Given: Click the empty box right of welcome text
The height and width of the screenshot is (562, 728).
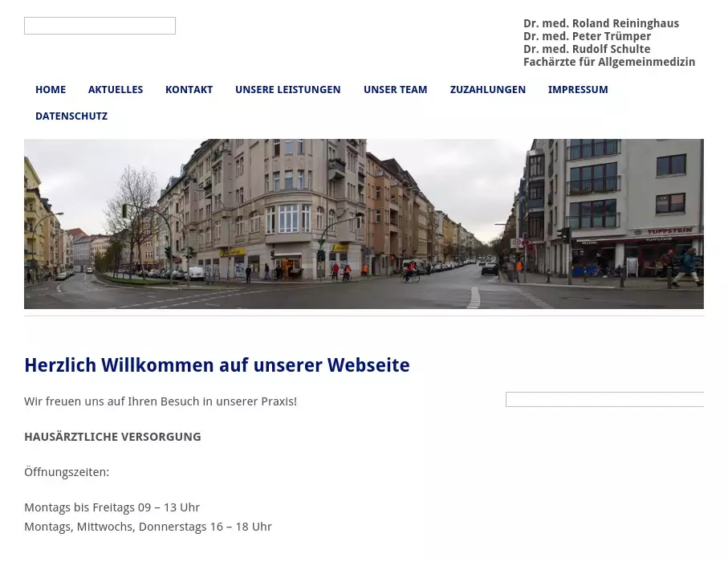Looking at the screenshot, I should 604,400.
